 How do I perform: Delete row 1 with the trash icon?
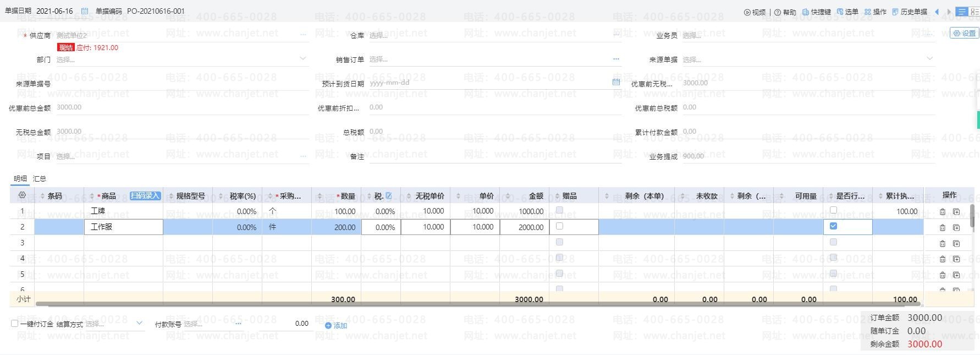coord(943,211)
